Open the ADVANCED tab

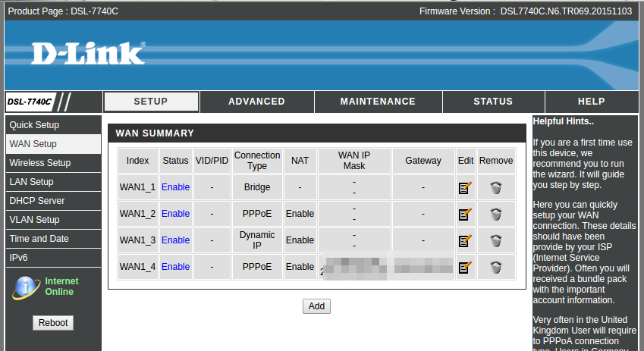[x=256, y=102]
